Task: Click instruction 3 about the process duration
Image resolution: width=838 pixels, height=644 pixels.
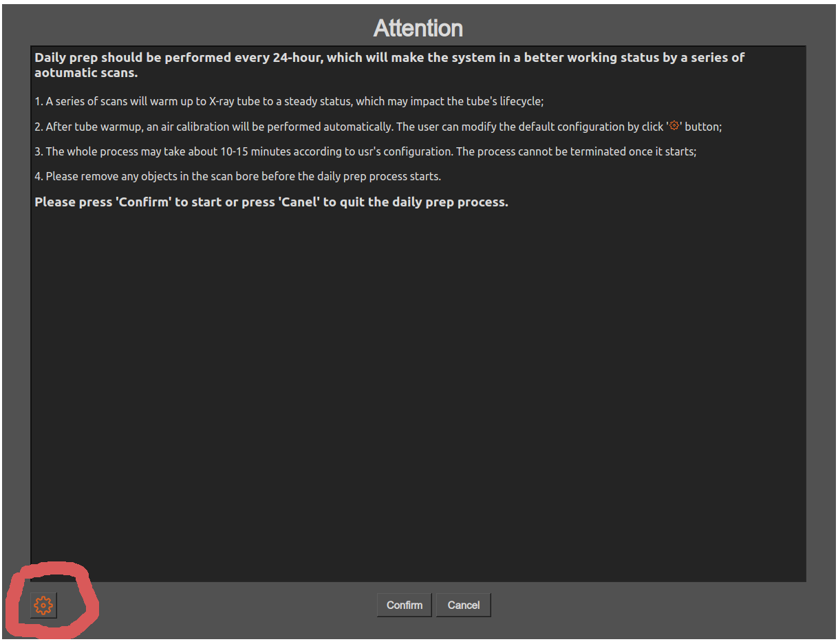Action: (x=365, y=151)
